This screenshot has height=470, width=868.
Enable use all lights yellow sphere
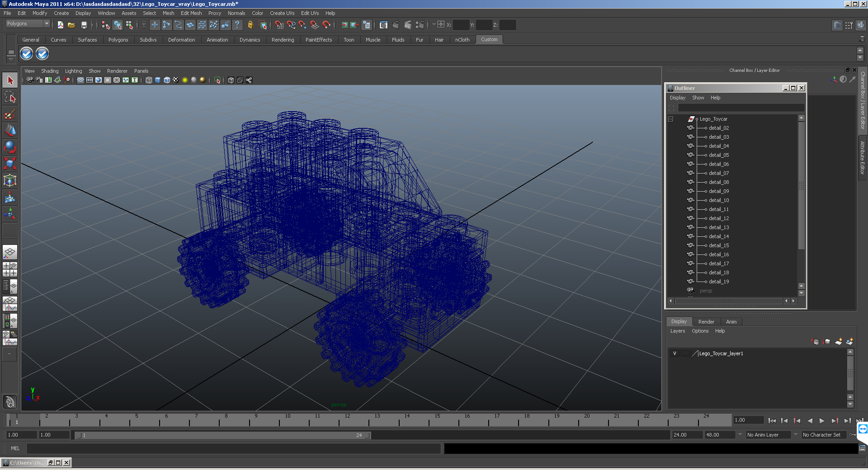(x=185, y=80)
